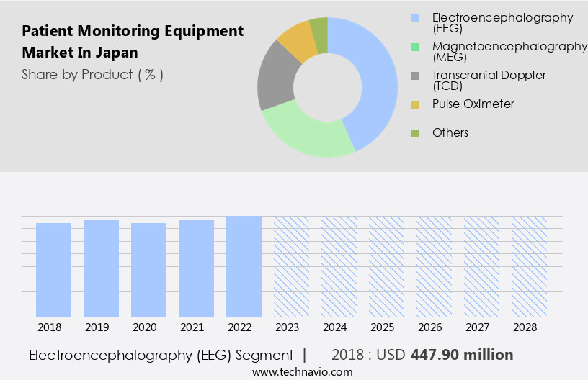Click the Others legend label text
588x380 pixels.
450,133
